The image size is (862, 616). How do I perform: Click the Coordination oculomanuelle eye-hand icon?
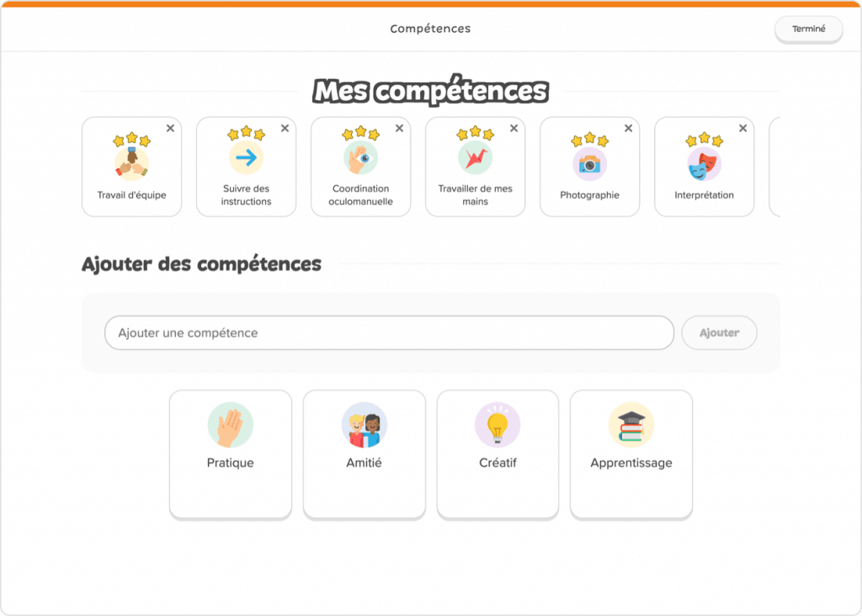[360, 157]
